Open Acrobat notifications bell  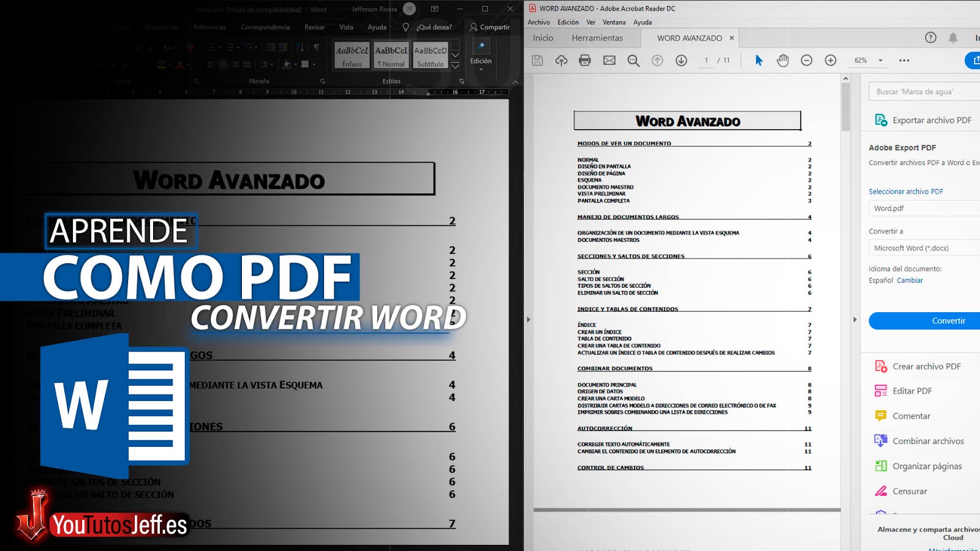pyautogui.click(x=953, y=37)
